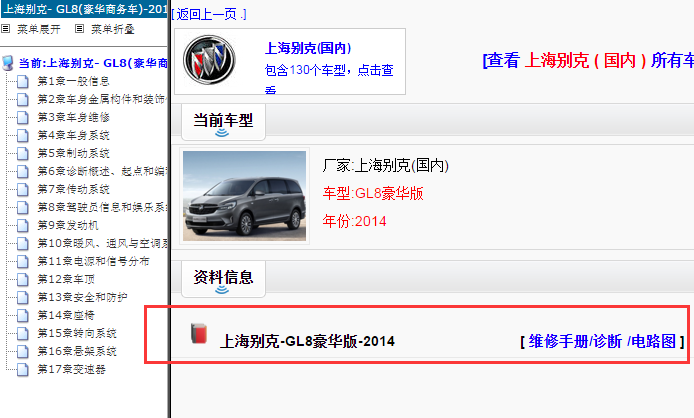694x418 pixels.
Task: Click page icon for 第16章悬架系统
Action: tap(23, 351)
